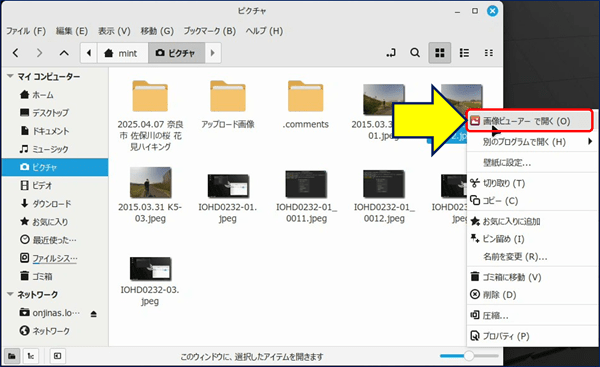Select ピクチャ in the sidebar

pyautogui.click(x=55, y=167)
